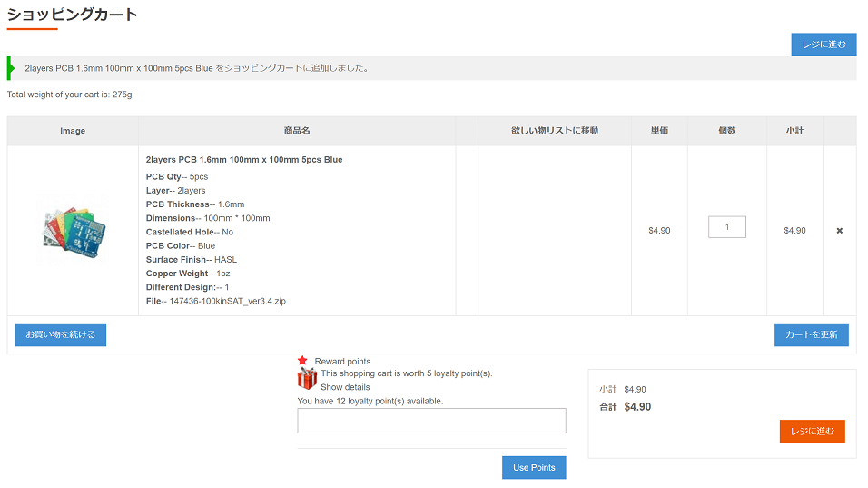Click the quantity field showing 1
Image resolution: width=868 pixels, height=488 pixels.
tap(726, 227)
